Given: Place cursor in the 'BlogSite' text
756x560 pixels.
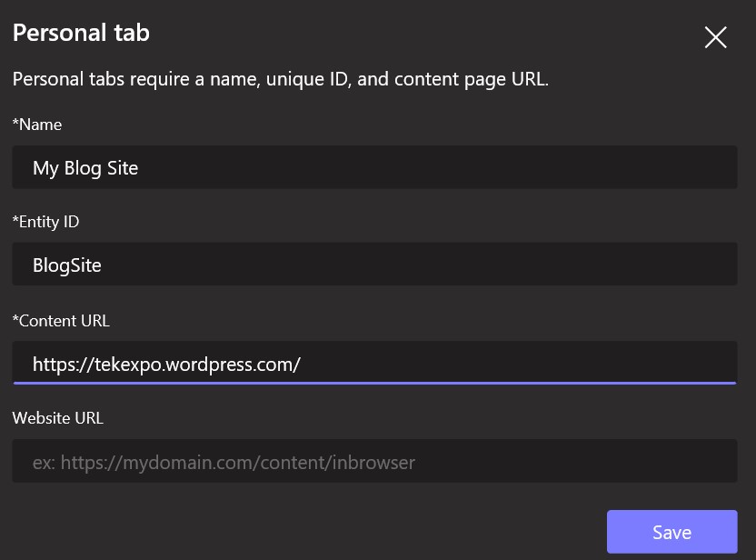Looking at the screenshot, I should 67,265.
